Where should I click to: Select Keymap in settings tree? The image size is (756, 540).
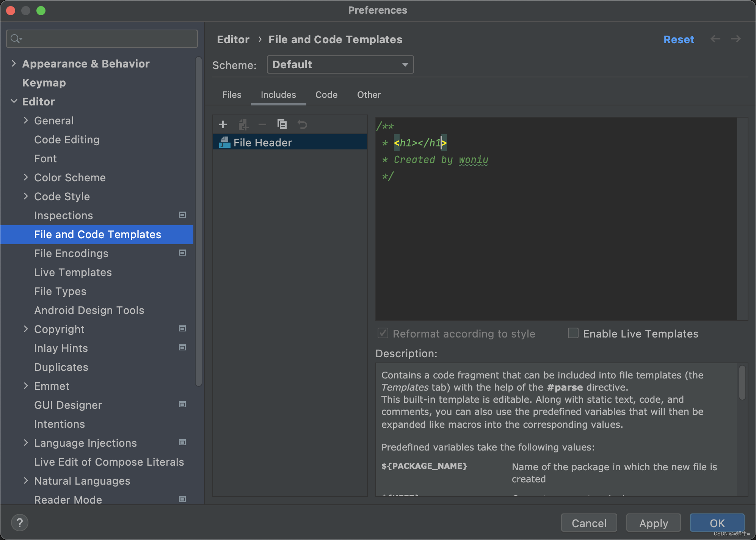(44, 83)
